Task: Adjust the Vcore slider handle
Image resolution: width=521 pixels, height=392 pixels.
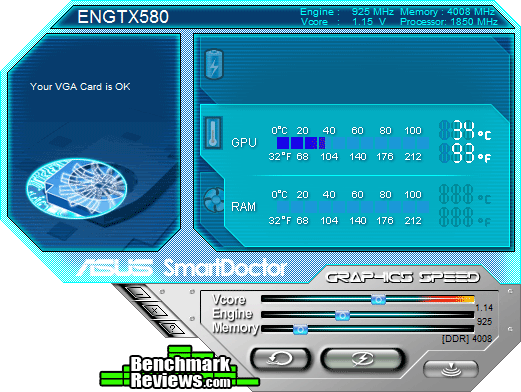Action: tap(378, 299)
